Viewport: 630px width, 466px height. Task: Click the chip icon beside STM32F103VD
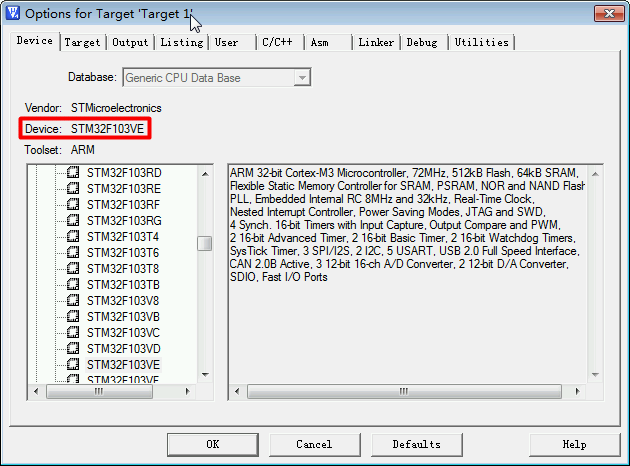pos(73,348)
